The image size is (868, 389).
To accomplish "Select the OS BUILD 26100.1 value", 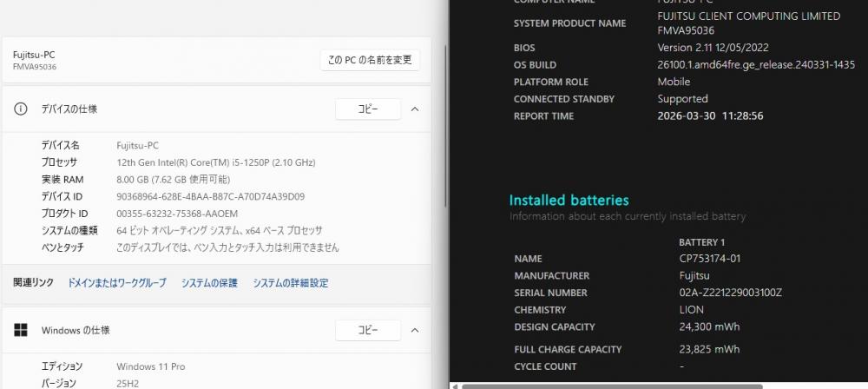I will pyautogui.click(x=756, y=65).
